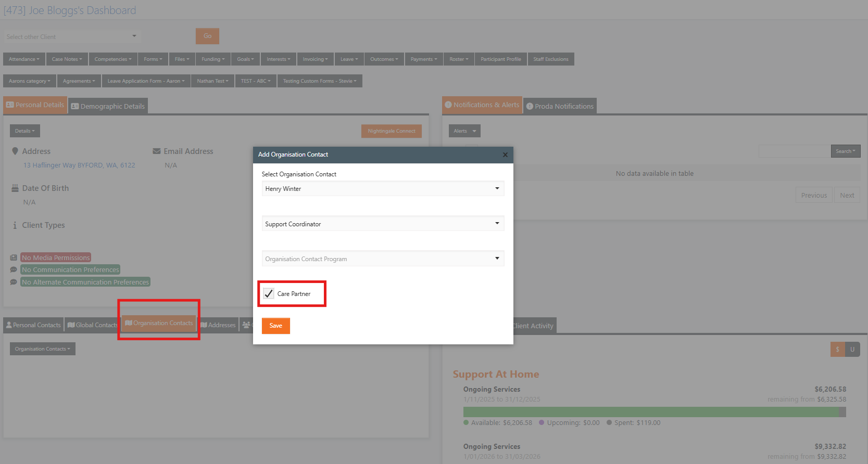The height and width of the screenshot is (464, 868).
Task: Open the Leave menu
Action: pos(349,59)
